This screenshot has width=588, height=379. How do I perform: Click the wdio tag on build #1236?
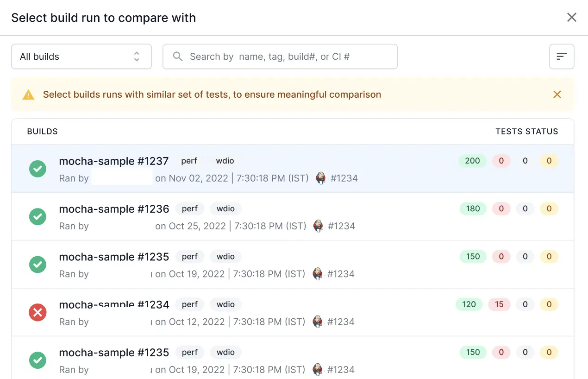(225, 209)
